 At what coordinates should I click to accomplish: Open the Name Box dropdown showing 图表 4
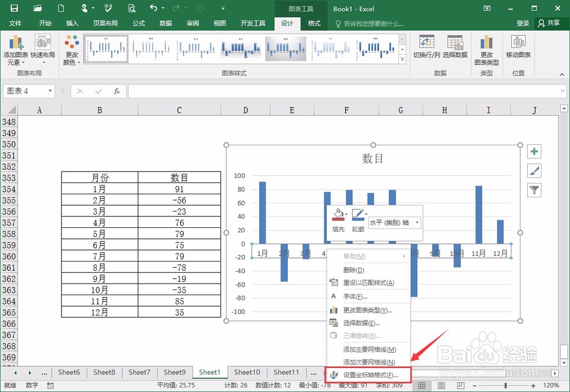50,91
